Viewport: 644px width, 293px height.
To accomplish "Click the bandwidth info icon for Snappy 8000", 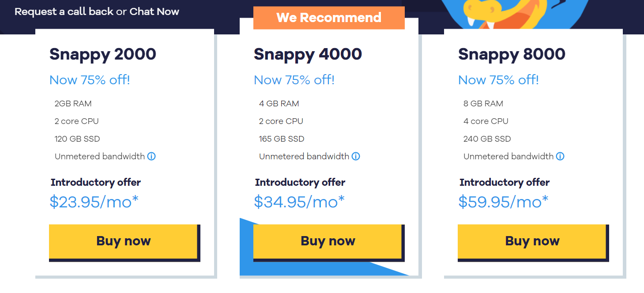I will (x=560, y=156).
